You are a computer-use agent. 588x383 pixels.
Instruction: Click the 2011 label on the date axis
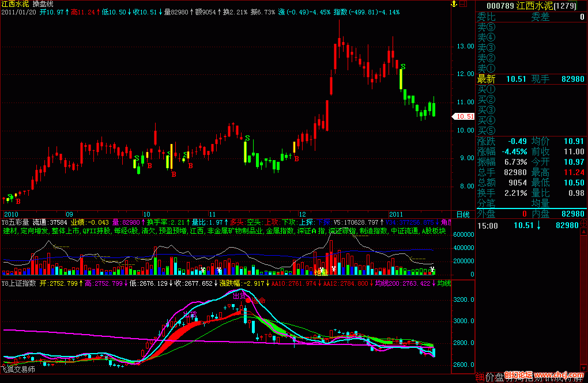(396, 214)
